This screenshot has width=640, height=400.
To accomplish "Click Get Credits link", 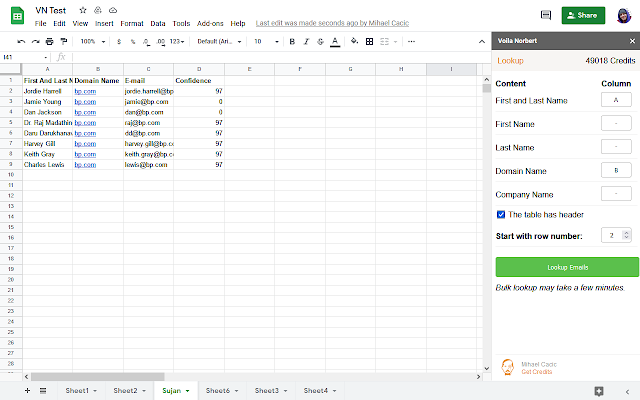I will click(537, 372).
